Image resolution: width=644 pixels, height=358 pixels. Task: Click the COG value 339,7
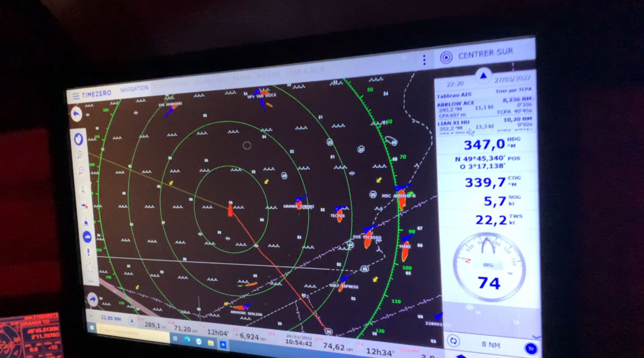click(485, 183)
